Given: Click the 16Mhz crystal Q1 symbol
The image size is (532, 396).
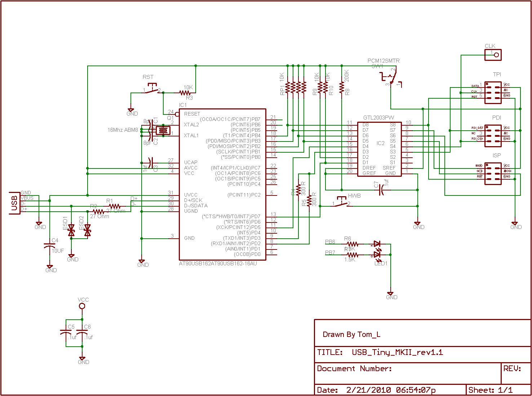Looking at the screenshot, I should (163, 130).
